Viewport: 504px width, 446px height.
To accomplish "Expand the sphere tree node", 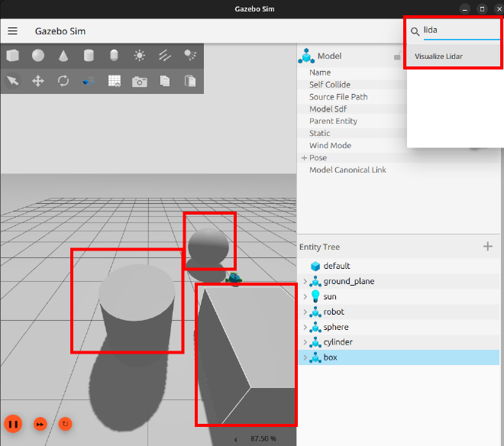I will (305, 327).
